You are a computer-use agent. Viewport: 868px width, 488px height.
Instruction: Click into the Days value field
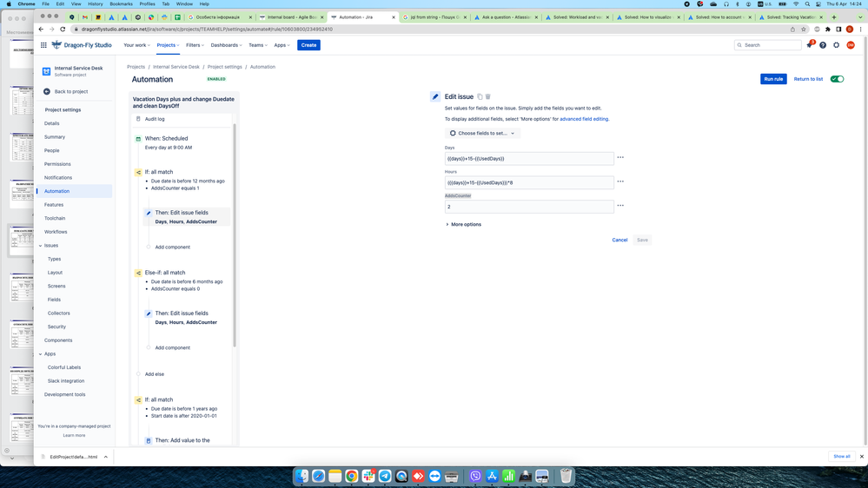tap(528, 159)
